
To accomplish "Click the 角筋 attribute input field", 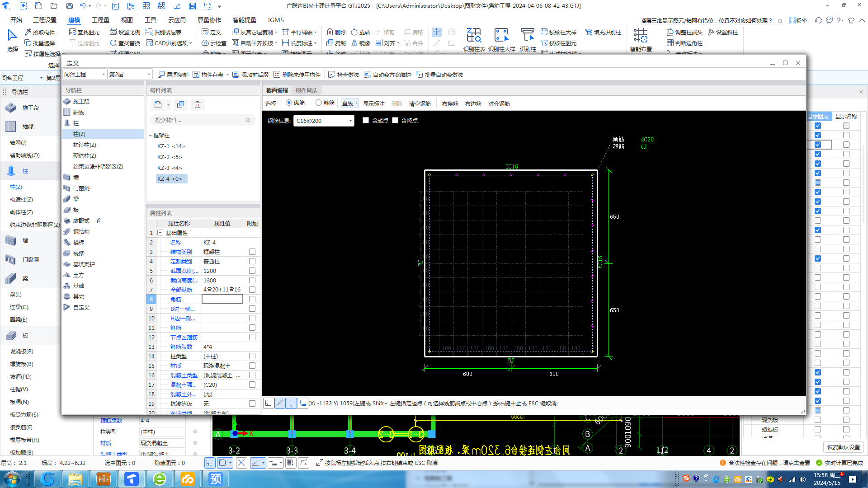I will click(x=222, y=299).
